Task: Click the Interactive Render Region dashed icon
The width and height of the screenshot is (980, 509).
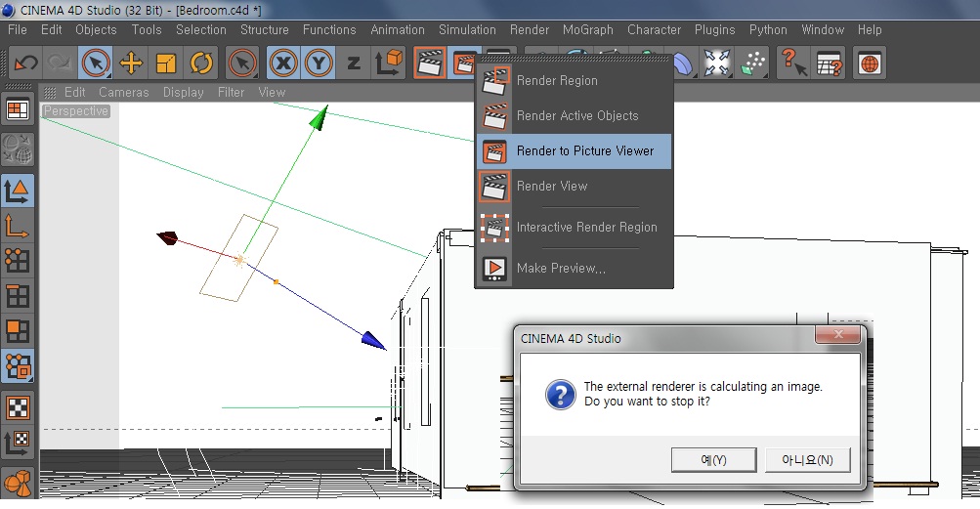Action: [x=494, y=228]
